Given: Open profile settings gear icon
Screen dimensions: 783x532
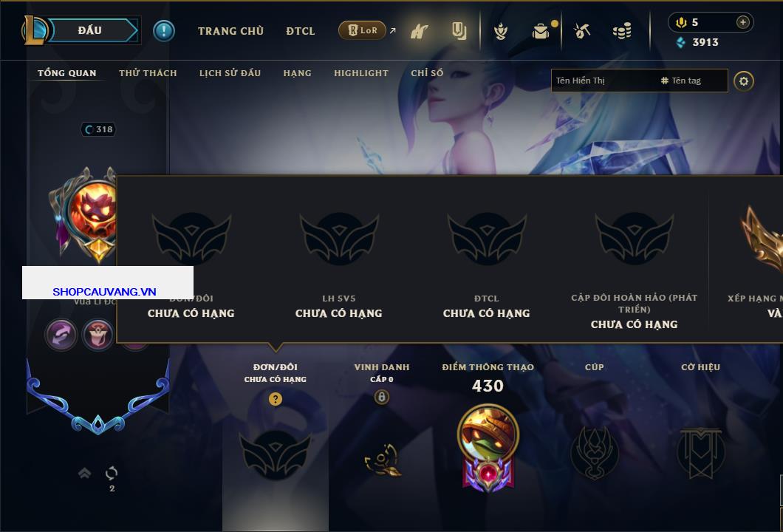Looking at the screenshot, I should 744,81.
